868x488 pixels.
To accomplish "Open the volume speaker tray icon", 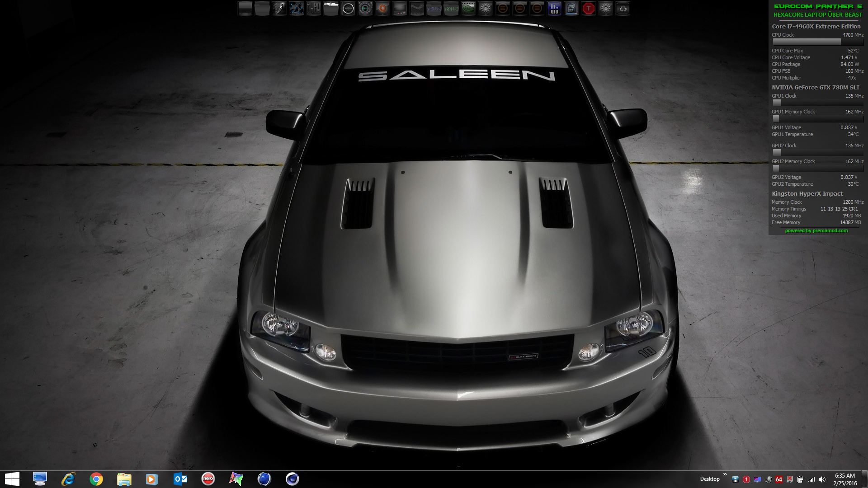I will tap(822, 479).
